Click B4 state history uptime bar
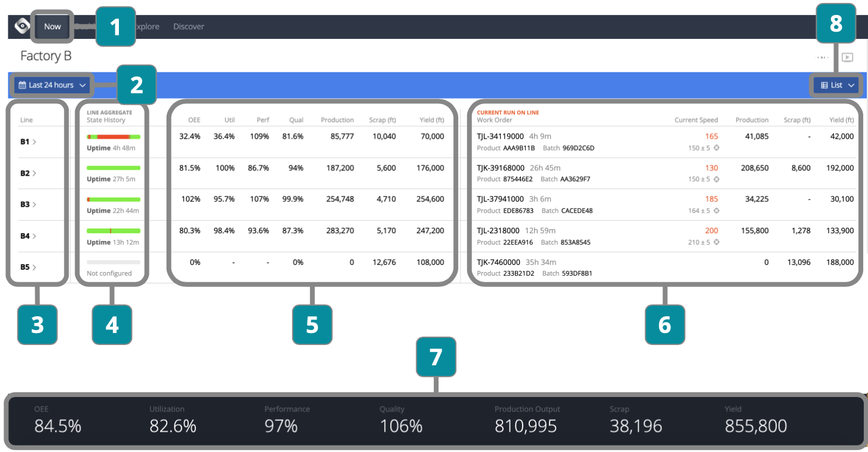The image size is (868, 452). pyautogui.click(x=114, y=231)
